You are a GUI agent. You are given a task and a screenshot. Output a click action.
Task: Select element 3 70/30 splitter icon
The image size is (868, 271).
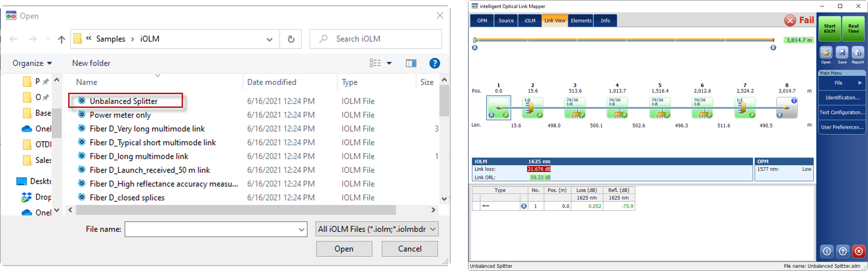(575, 107)
